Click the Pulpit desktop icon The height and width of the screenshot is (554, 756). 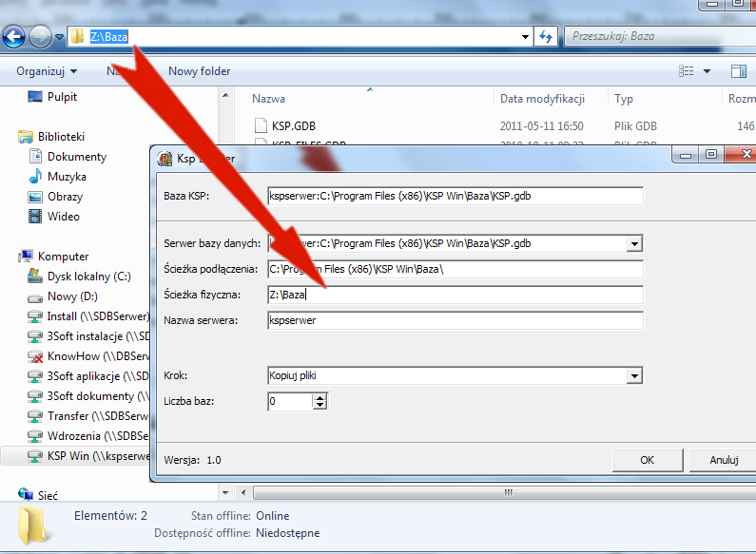(35, 97)
